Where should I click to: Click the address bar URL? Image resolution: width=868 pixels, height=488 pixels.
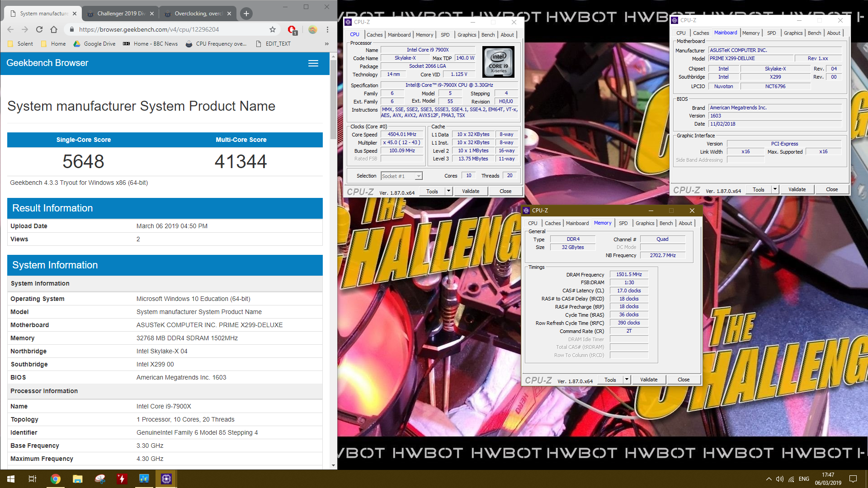tap(149, 29)
